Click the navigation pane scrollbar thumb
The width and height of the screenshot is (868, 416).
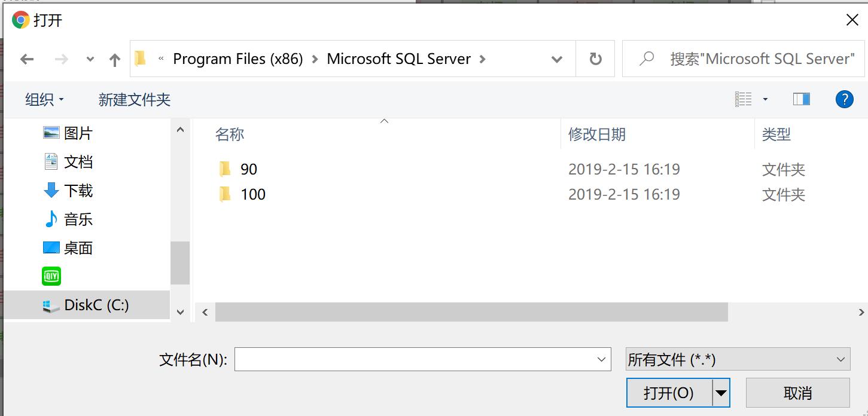click(180, 263)
